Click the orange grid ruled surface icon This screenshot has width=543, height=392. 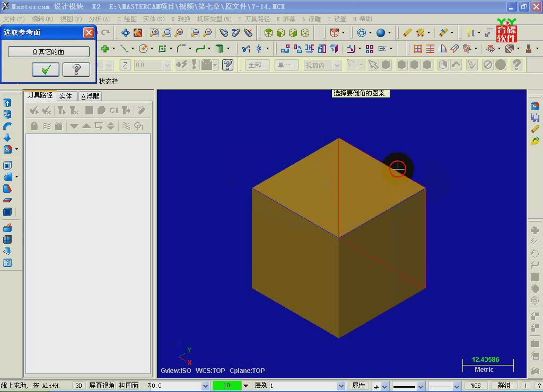pos(418,49)
